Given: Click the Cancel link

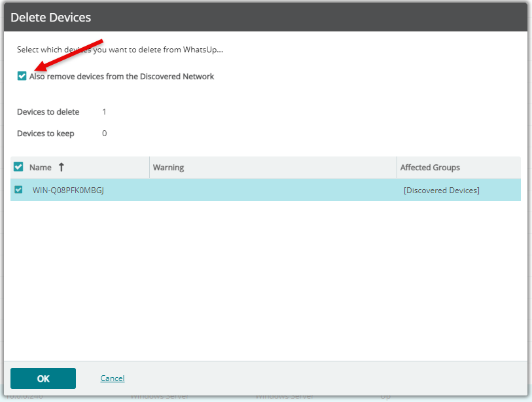Looking at the screenshot, I should (x=113, y=378).
